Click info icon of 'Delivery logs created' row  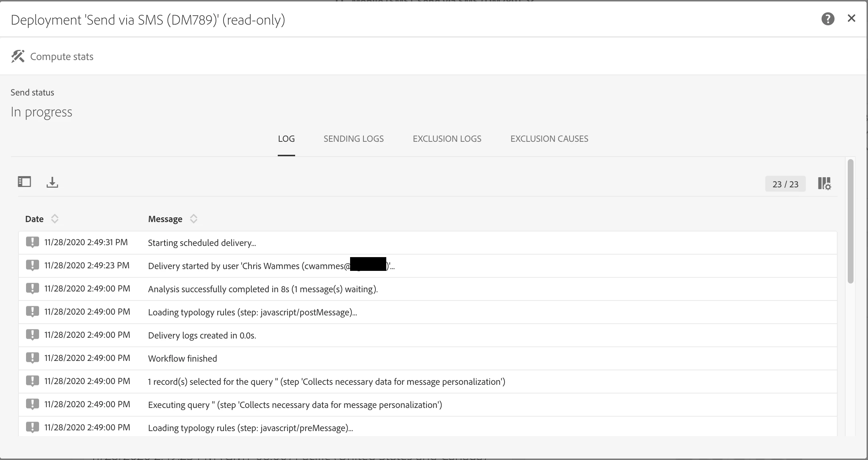(x=32, y=335)
